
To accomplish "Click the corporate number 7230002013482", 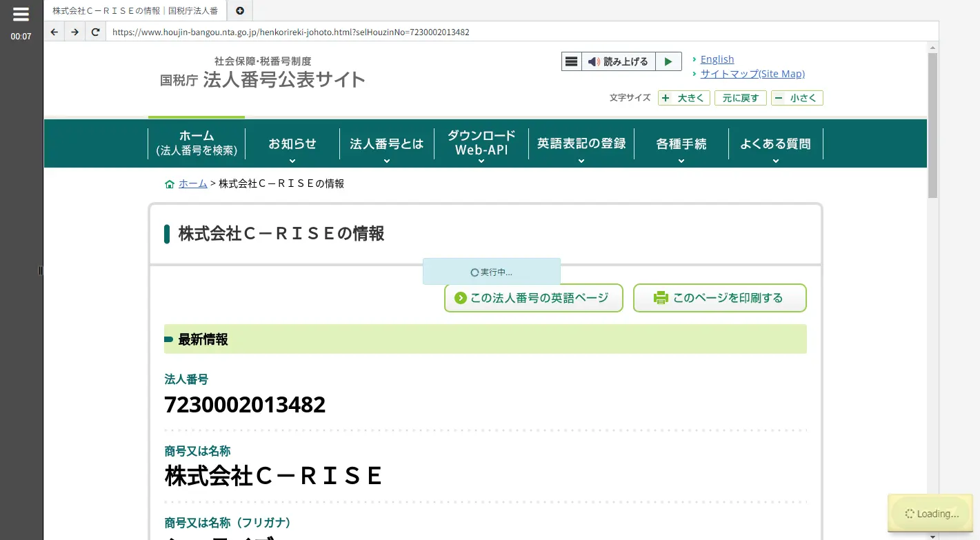I will (245, 405).
